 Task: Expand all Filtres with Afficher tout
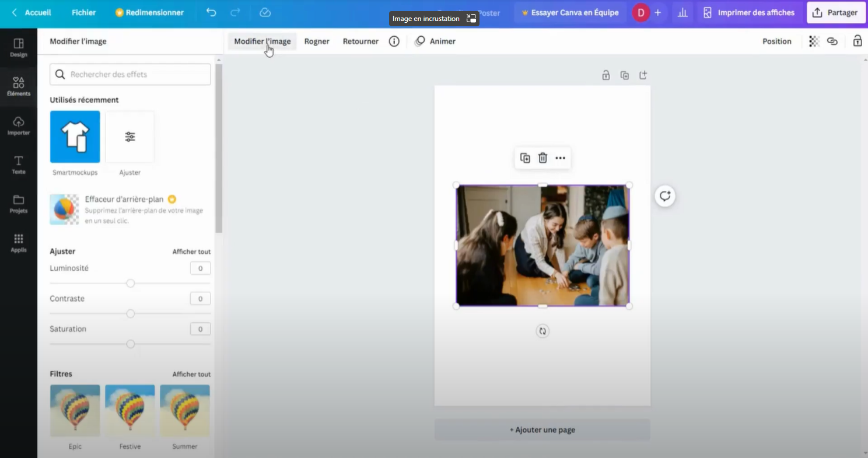[191, 374]
